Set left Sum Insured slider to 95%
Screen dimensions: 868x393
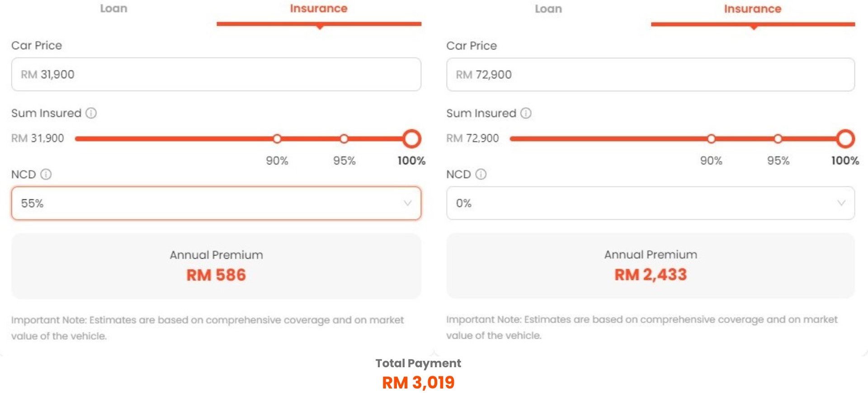click(344, 139)
